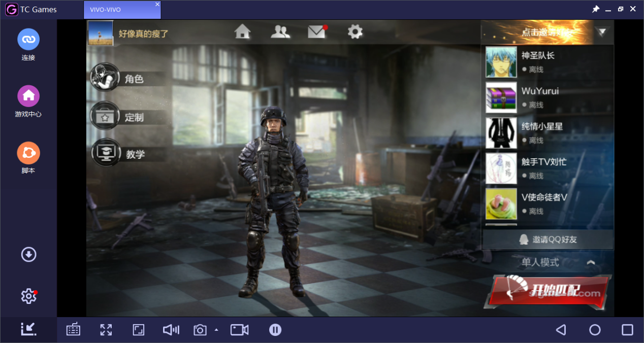Select friend WuYurui
The height and width of the screenshot is (343, 644).
tap(548, 97)
